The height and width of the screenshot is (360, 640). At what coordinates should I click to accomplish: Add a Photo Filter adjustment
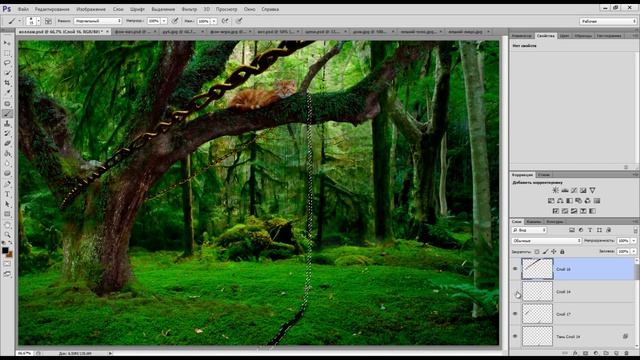pyautogui.click(x=578, y=200)
